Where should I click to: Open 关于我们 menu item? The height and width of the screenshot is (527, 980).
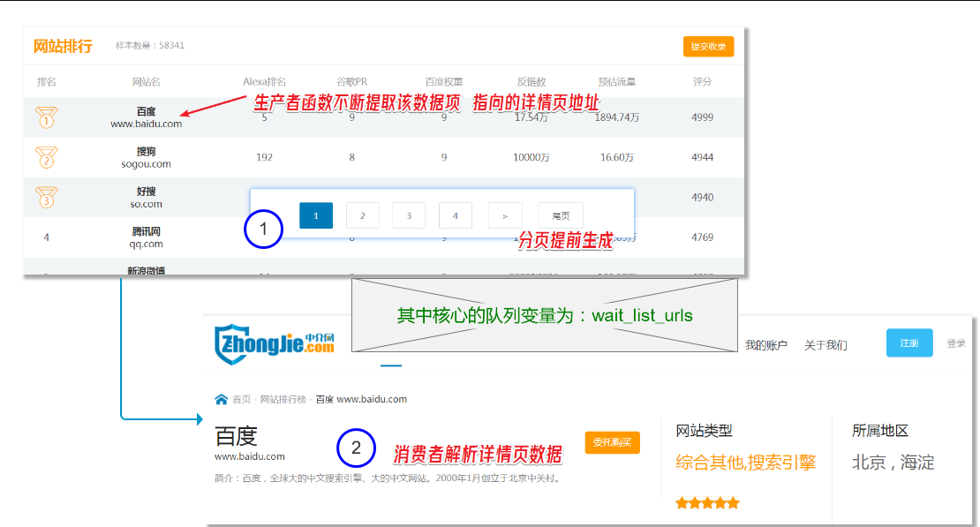825,345
